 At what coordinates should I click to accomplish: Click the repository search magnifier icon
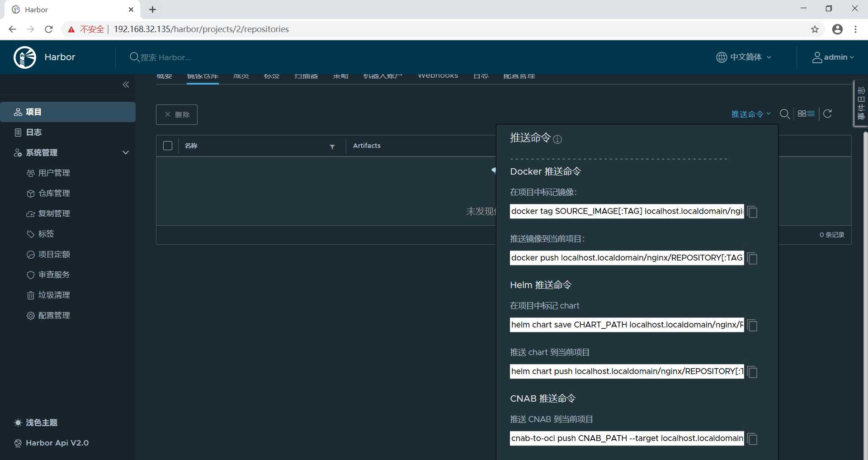coord(785,114)
